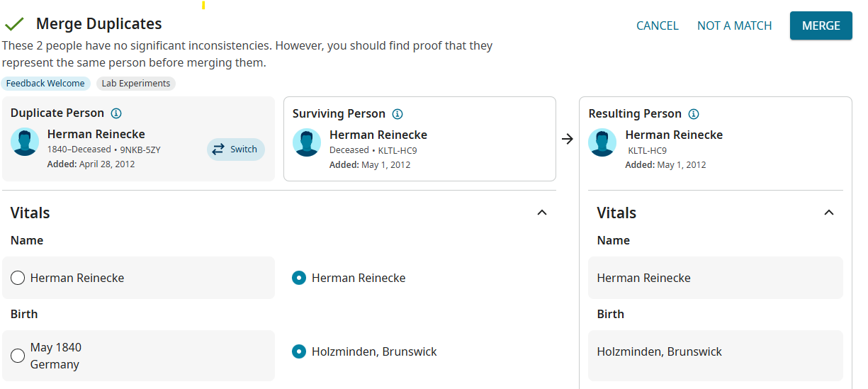
Task: Select surviving person's Herman Reinecke name radio
Action: coord(299,278)
